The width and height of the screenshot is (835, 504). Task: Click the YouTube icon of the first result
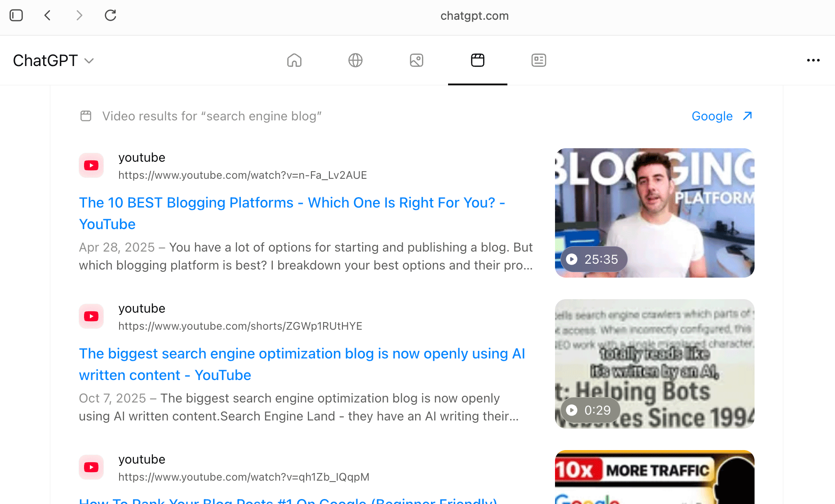click(91, 165)
